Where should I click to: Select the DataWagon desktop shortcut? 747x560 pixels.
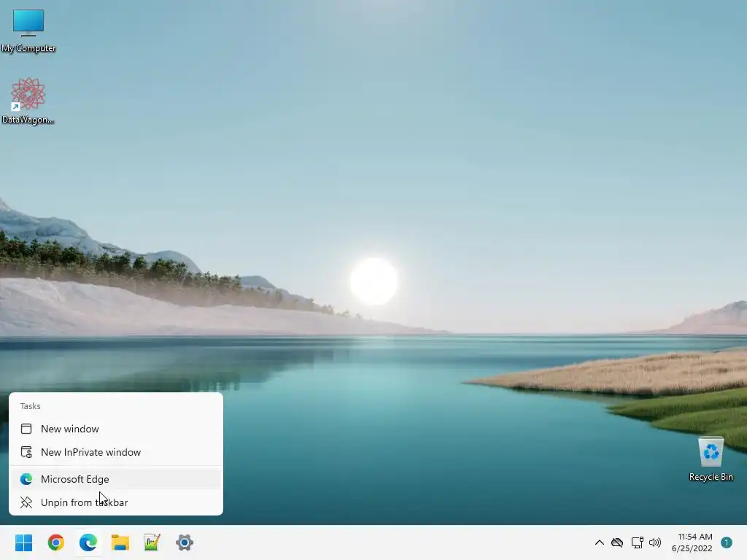click(28, 101)
